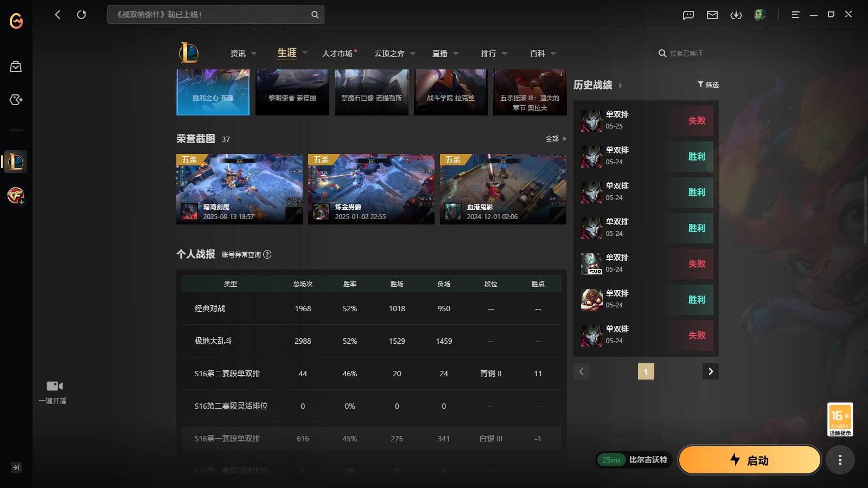Viewport: 868px width, 488px height.
Task: Click the S16第二赛段灵活排位 row label
Action: pyautogui.click(x=231, y=406)
